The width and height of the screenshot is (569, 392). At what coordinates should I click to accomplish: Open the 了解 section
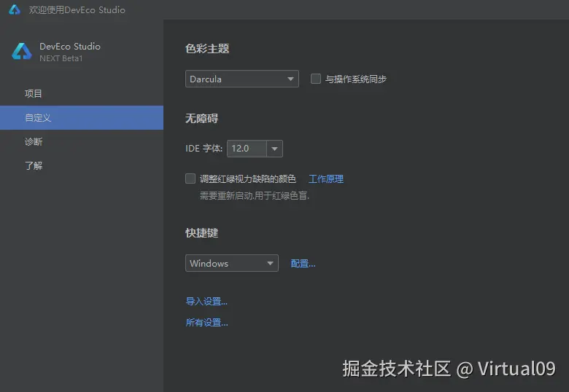click(82, 165)
